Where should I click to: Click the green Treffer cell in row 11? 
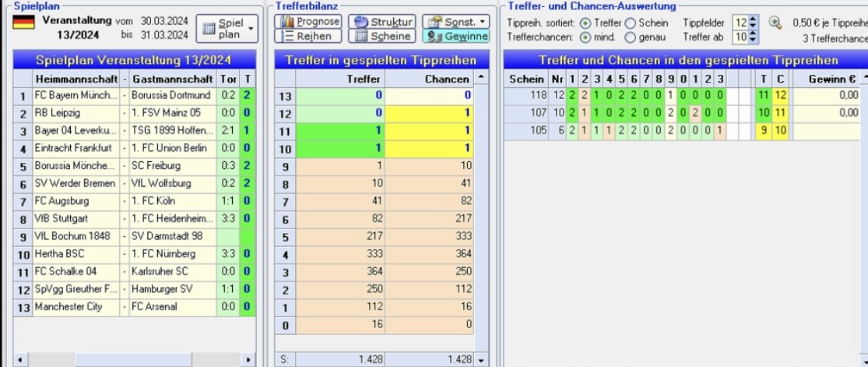click(340, 131)
